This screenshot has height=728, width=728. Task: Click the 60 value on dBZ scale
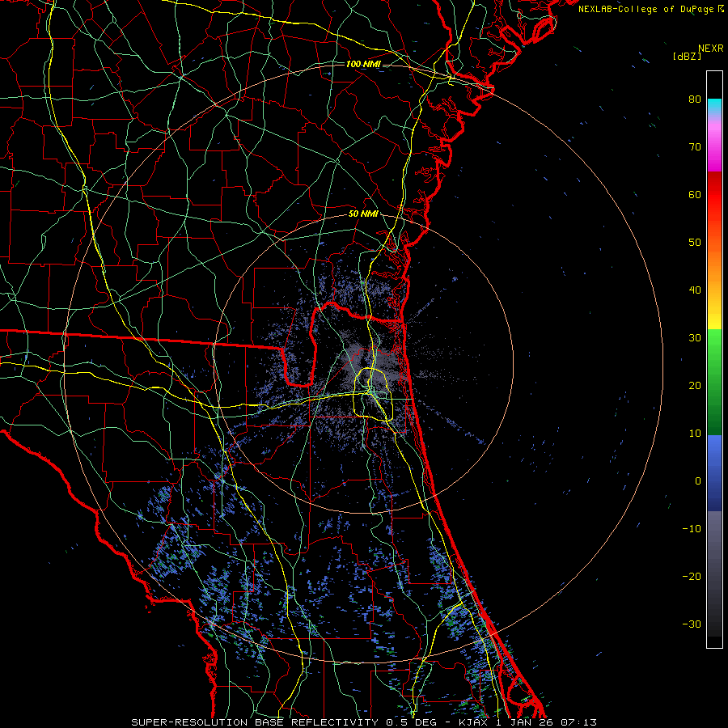click(695, 194)
